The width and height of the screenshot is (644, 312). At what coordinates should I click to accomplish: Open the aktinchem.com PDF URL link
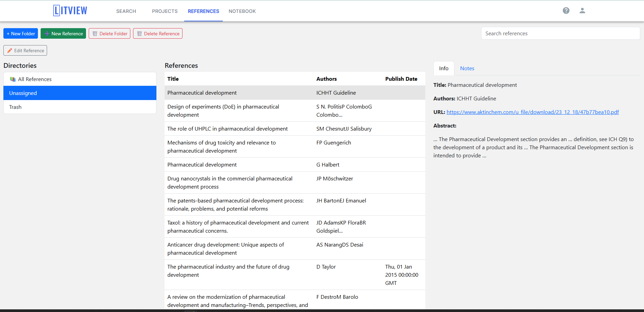[533, 112]
